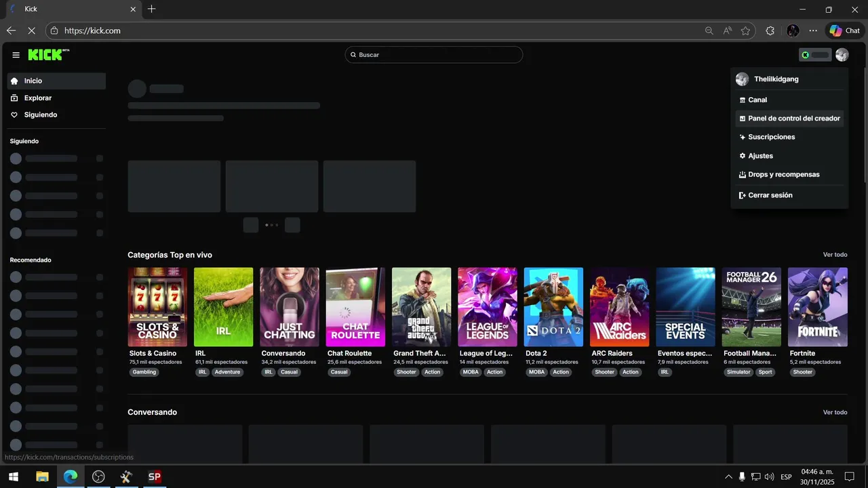Open Explorar in sidebar

(56, 98)
